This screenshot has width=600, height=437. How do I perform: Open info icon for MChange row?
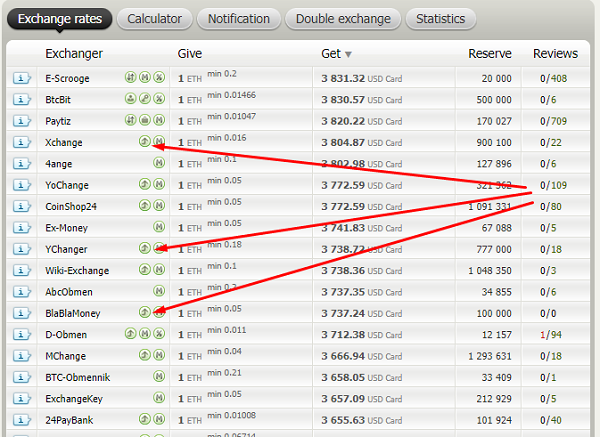pos(21,356)
